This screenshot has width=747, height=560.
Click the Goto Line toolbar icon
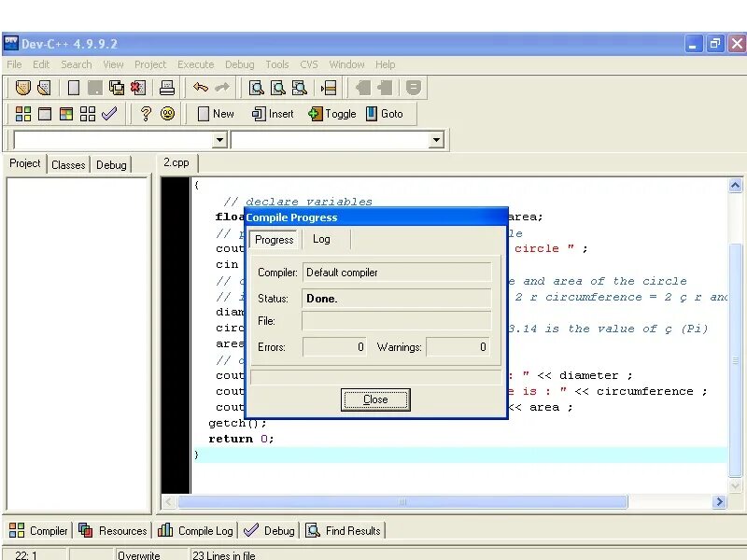point(329,88)
